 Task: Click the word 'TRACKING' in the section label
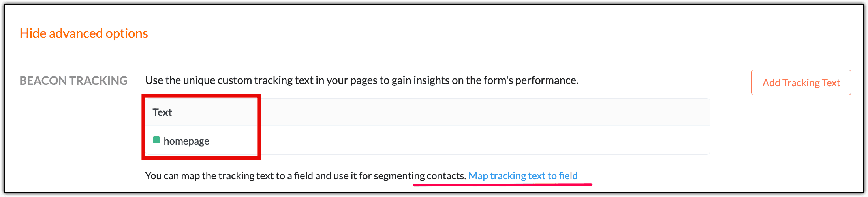click(98, 81)
